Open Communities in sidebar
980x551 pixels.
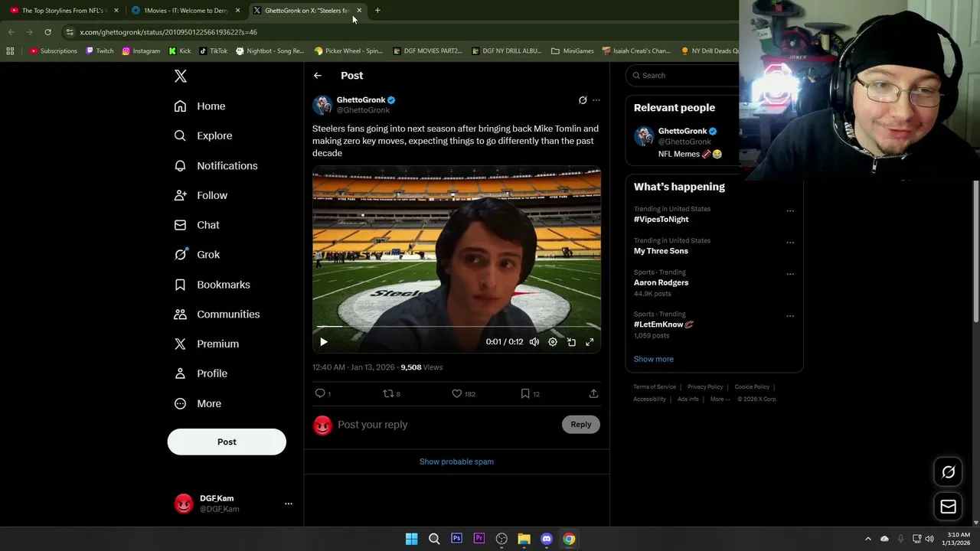(x=217, y=315)
